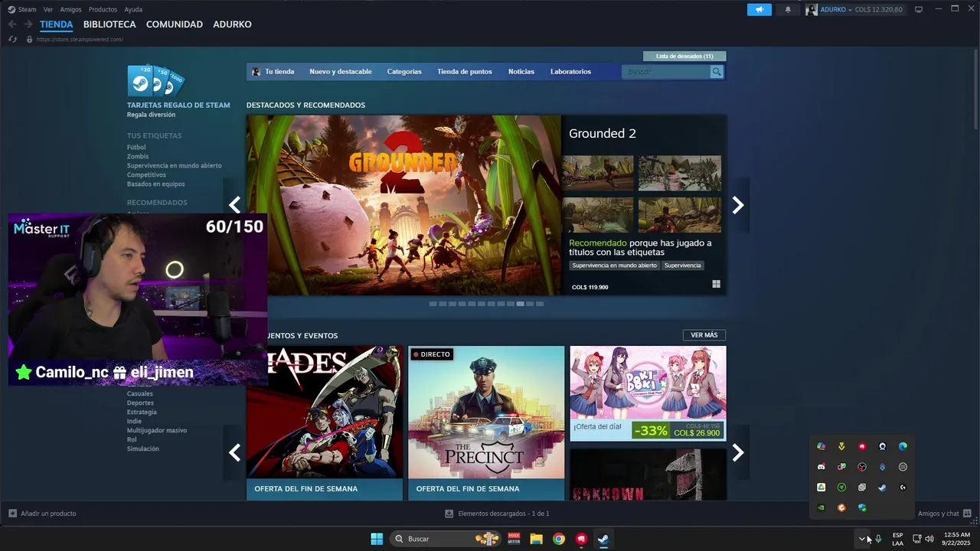Show previous featured game with left arrow
This screenshot has height=551, width=980.
click(235, 205)
